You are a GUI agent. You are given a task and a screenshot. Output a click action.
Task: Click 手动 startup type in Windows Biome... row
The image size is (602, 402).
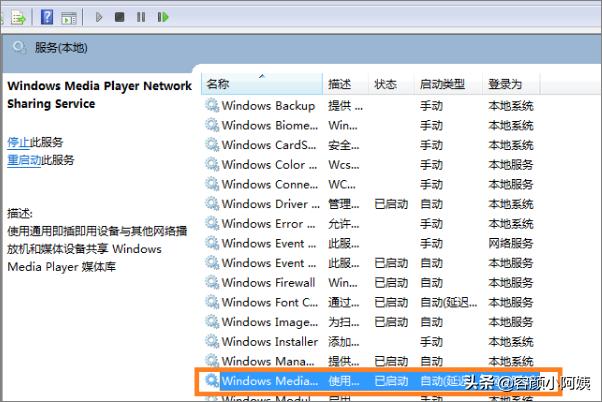point(431,125)
